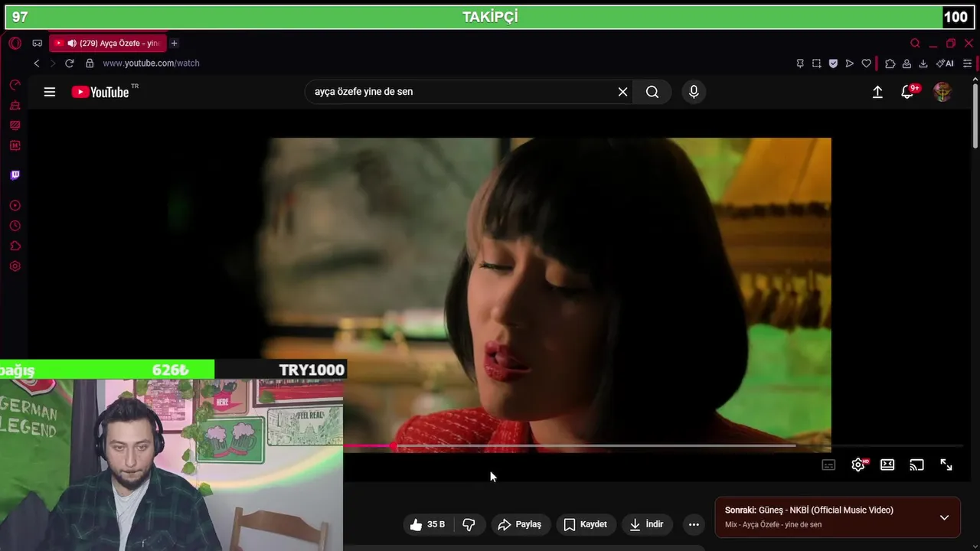Open the YouTube hamburger guide menu
The height and width of the screenshot is (551, 980).
pos(50,92)
